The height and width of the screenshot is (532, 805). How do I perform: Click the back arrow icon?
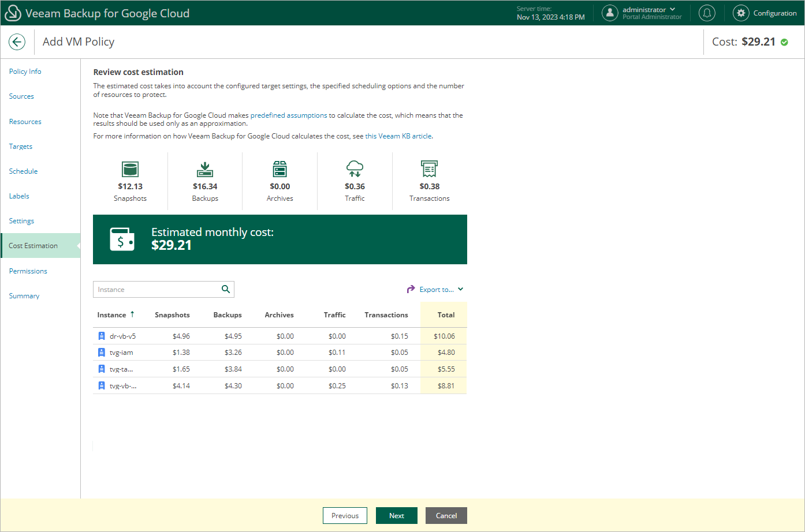[17, 42]
